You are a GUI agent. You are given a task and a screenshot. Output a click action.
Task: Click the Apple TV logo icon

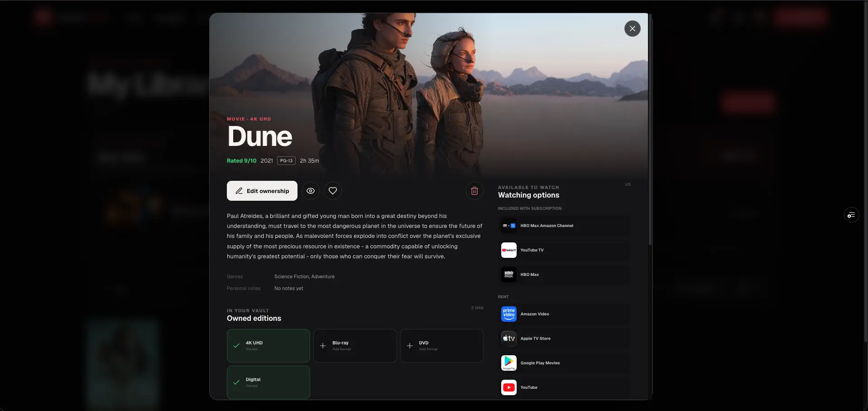coord(509,338)
